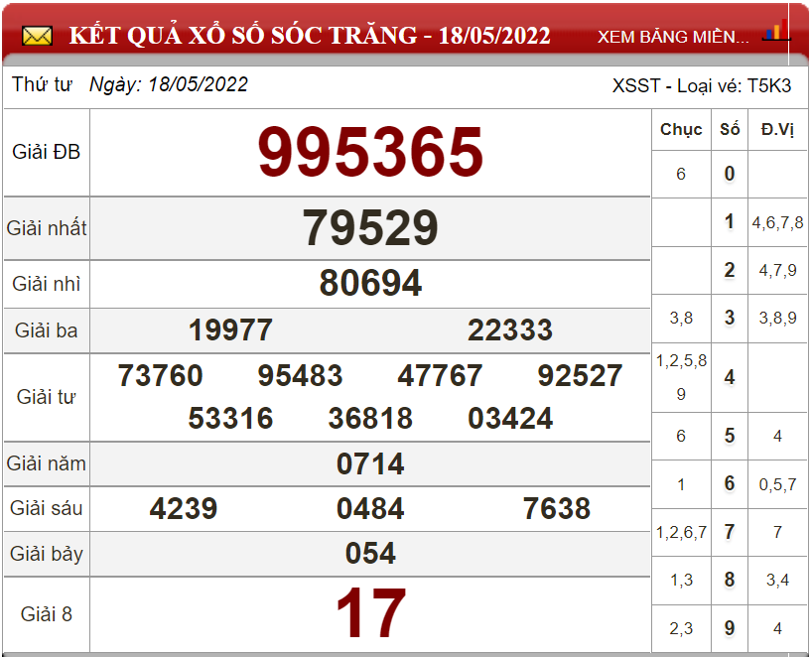Click fourth prize number 36818
Screen dimensions: 812x657
pos(370,419)
